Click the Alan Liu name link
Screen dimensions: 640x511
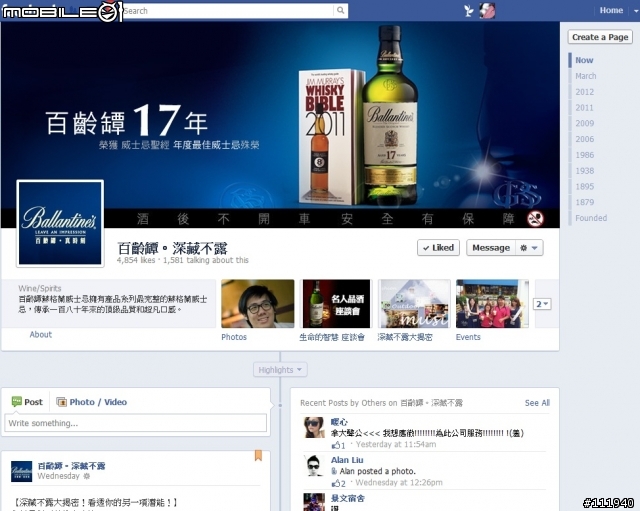(347, 460)
